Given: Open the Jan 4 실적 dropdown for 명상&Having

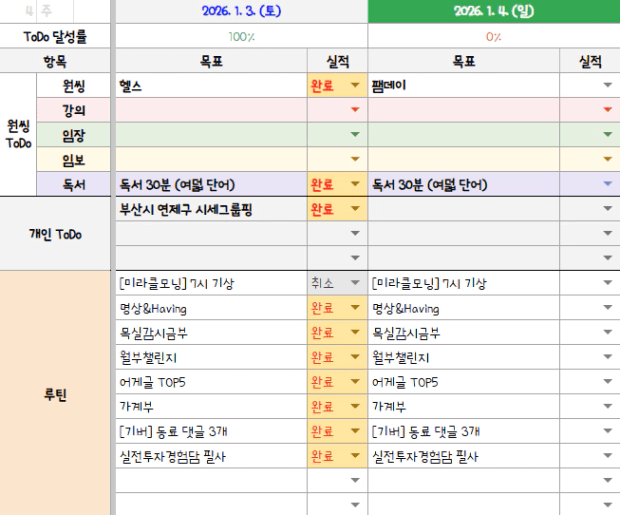Looking at the screenshot, I should [x=608, y=307].
